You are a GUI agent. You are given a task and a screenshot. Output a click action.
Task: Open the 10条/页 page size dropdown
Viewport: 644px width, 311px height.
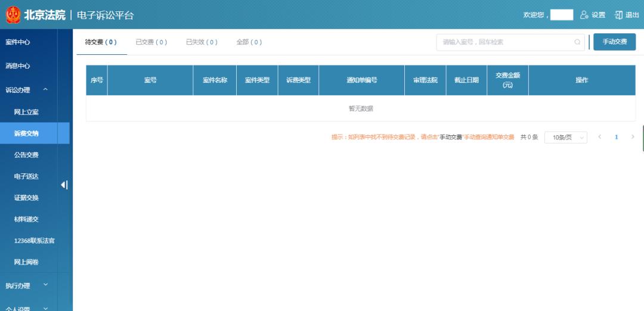click(565, 138)
